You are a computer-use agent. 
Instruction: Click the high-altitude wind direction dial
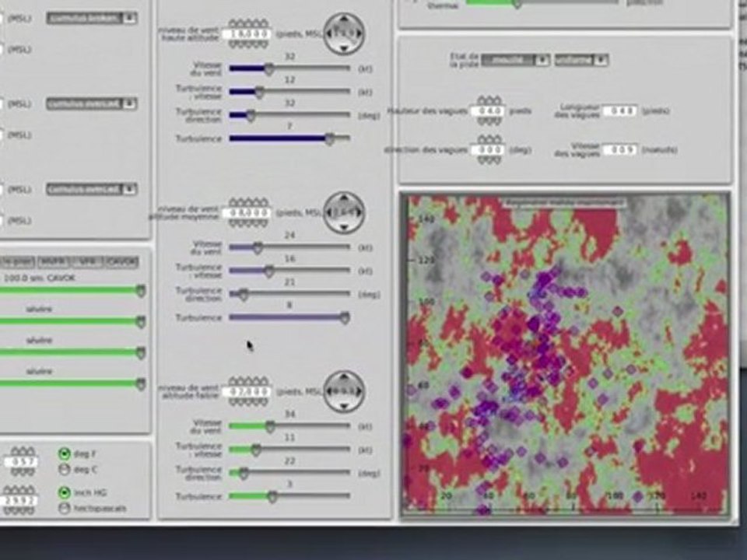(x=344, y=33)
